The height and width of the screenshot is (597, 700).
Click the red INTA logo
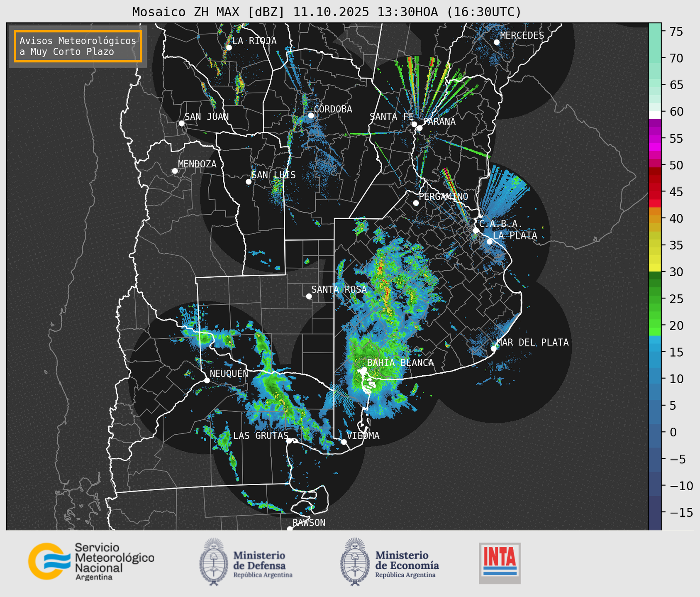(500, 563)
